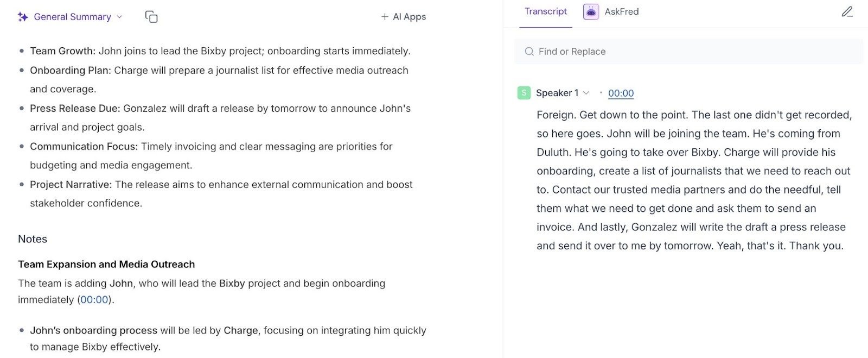This screenshot has height=358, width=868.
Task: Open the AskFred tab label
Action: (622, 11)
